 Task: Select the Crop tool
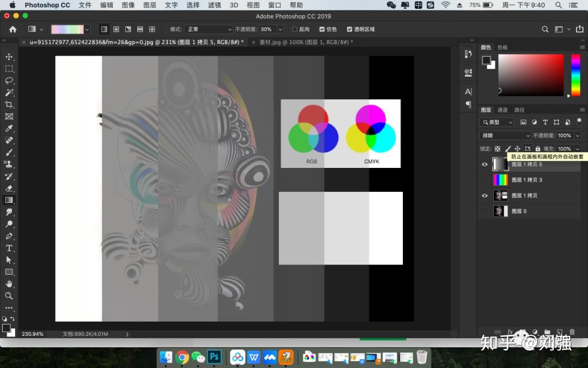tap(9, 104)
